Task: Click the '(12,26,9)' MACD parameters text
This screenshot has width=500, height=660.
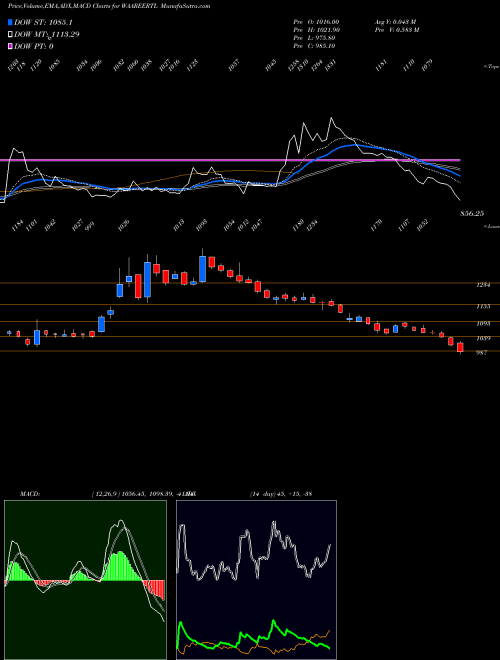Action: click(x=106, y=494)
